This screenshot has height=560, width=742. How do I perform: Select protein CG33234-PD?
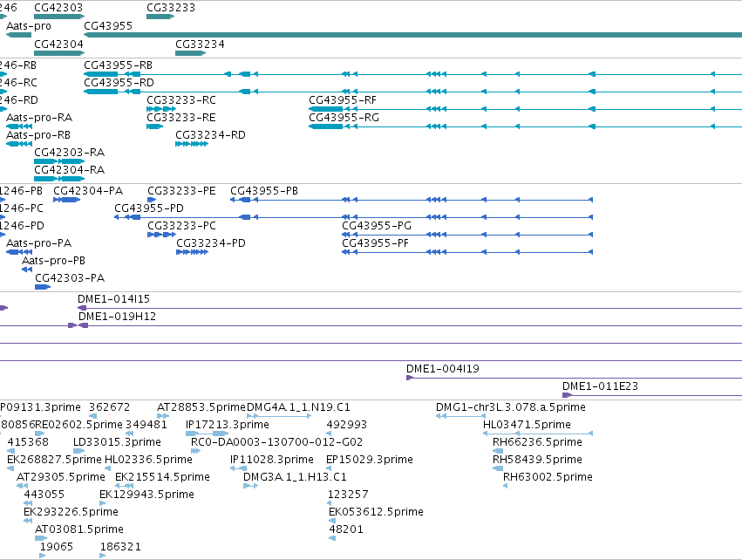211,243
